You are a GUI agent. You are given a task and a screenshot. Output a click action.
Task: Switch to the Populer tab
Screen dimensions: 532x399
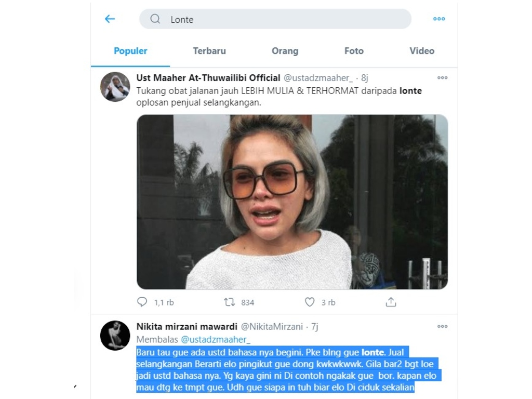click(130, 51)
